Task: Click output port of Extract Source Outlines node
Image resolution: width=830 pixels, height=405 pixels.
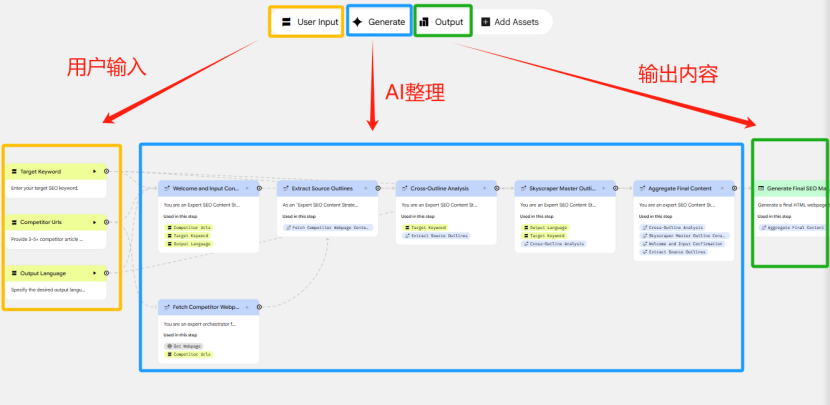Action: pyautogui.click(x=378, y=188)
